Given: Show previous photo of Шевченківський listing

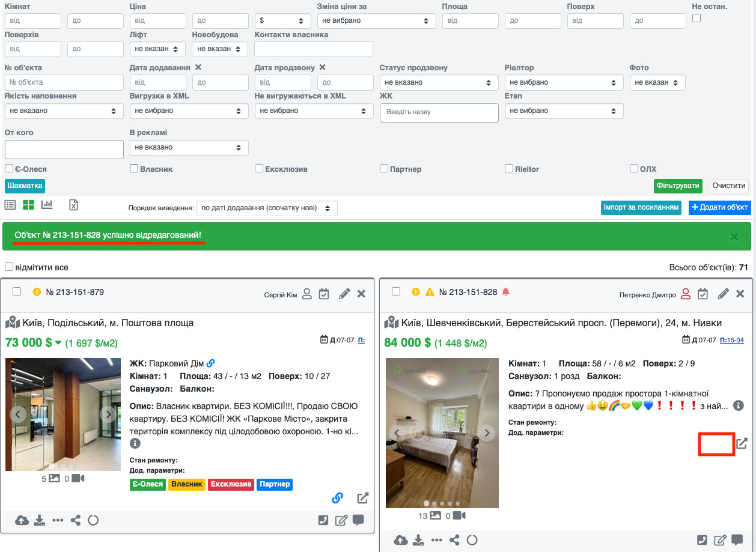Looking at the screenshot, I should pos(397,432).
